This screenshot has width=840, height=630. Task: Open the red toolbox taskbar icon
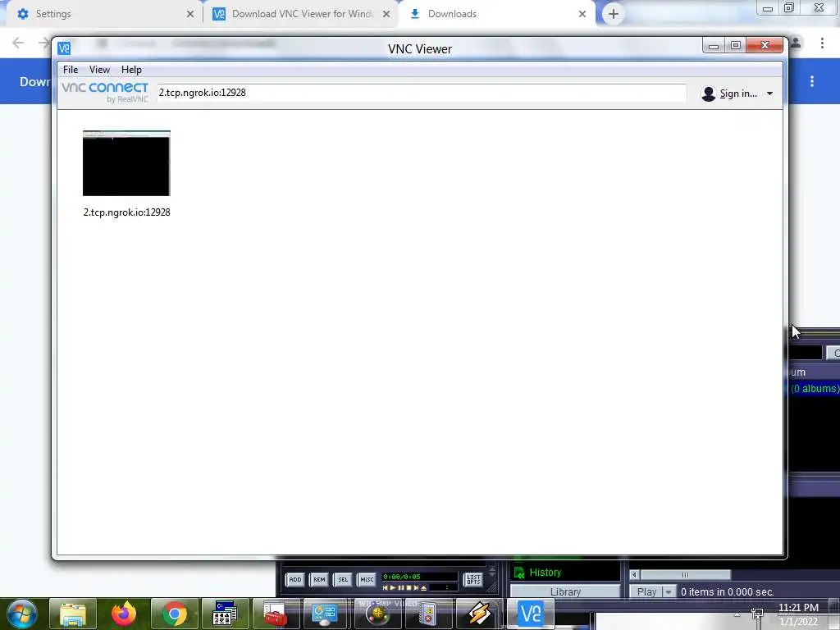click(x=276, y=614)
